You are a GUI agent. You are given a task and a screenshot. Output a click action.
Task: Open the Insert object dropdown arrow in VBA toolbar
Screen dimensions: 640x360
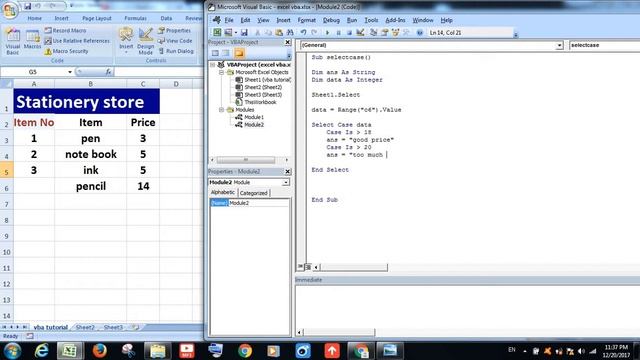pyautogui.click(x=236, y=32)
